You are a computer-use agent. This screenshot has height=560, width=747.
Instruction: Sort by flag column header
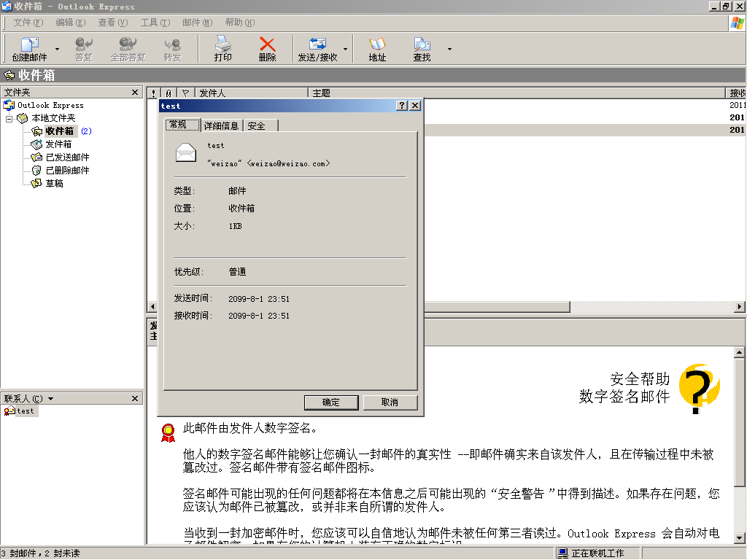tap(186, 93)
